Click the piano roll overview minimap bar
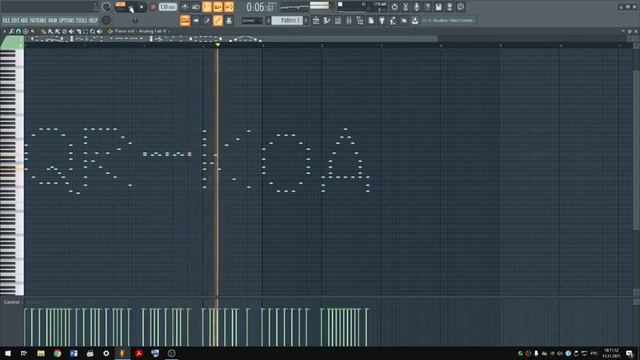This screenshot has width=640, height=360. coord(231,39)
